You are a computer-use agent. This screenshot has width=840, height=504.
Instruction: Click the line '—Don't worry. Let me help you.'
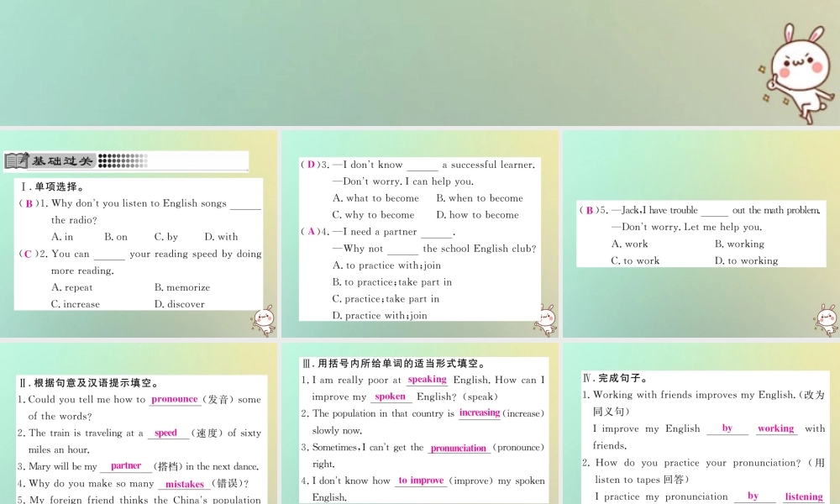pyautogui.click(x=687, y=227)
